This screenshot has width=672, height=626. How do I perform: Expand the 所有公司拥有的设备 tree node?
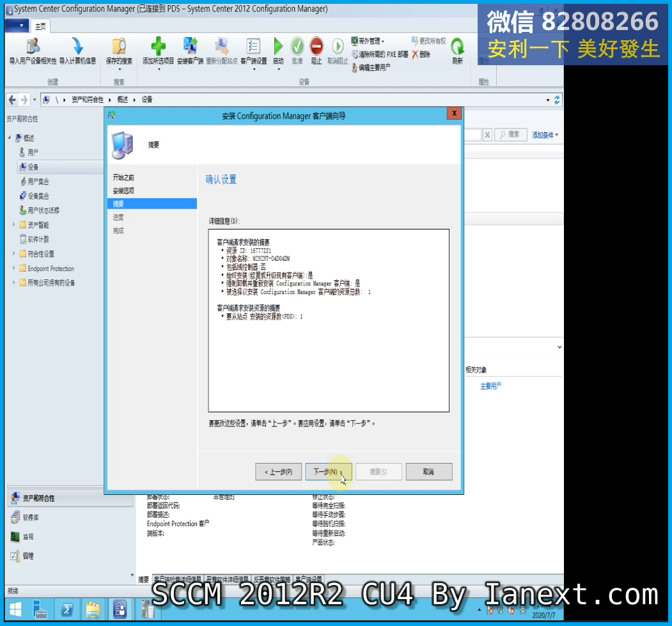point(13,283)
